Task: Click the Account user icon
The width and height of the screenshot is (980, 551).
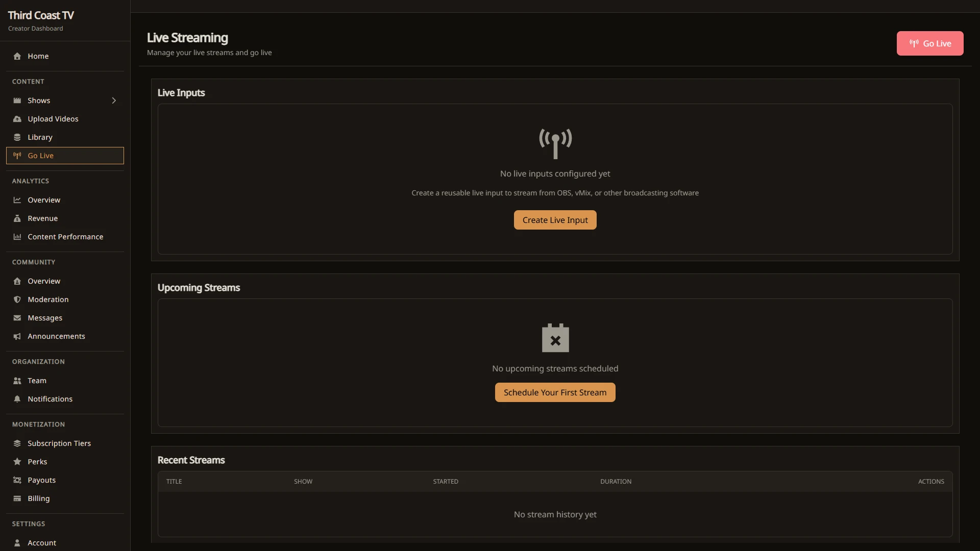Action: click(x=17, y=543)
